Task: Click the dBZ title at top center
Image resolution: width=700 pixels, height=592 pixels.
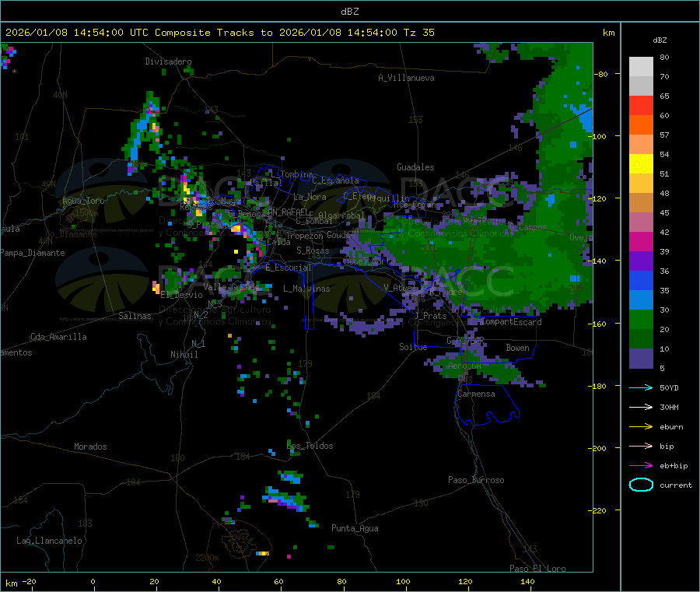Action: pyautogui.click(x=349, y=11)
